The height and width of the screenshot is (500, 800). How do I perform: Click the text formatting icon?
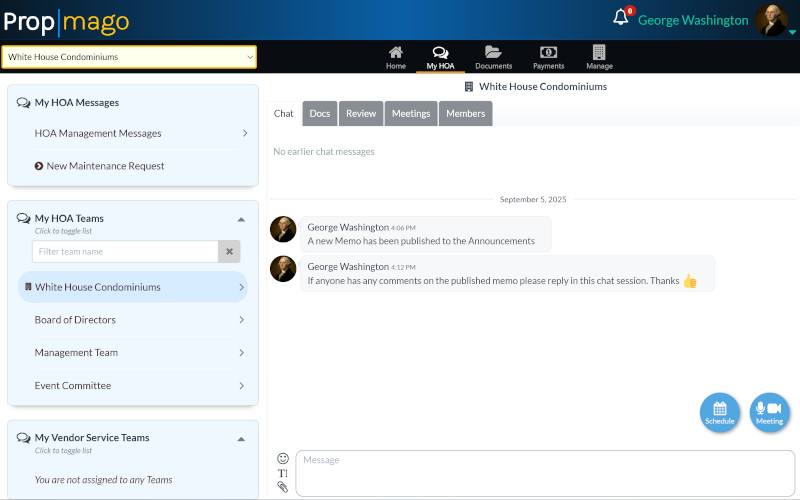click(x=283, y=473)
